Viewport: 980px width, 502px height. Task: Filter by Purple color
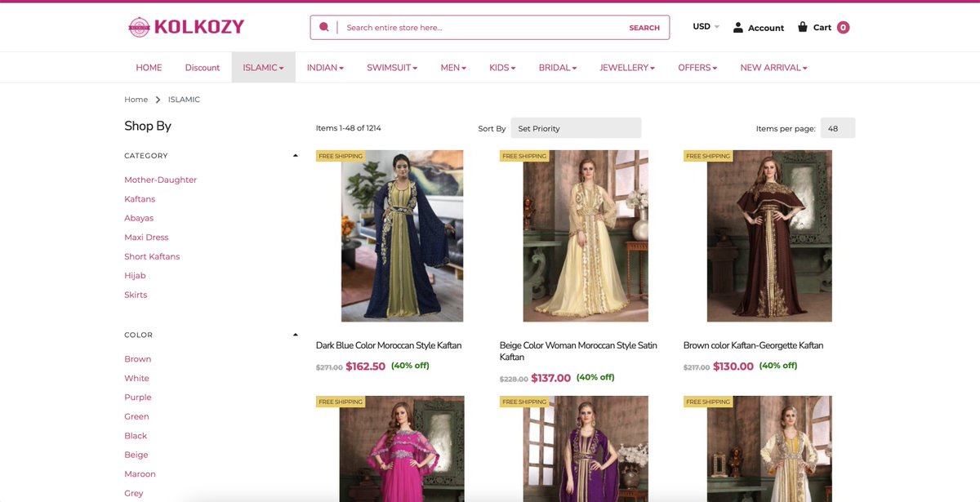click(x=138, y=398)
